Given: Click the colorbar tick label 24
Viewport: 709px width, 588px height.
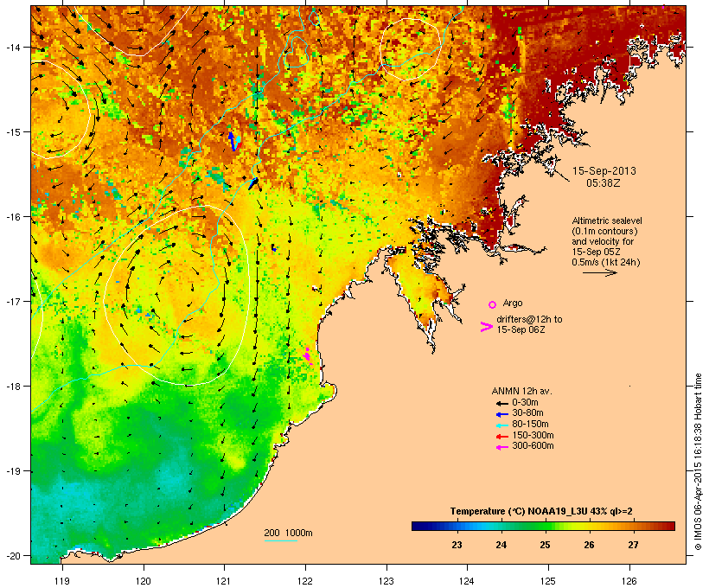Looking at the screenshot, I should pos(501,545).
